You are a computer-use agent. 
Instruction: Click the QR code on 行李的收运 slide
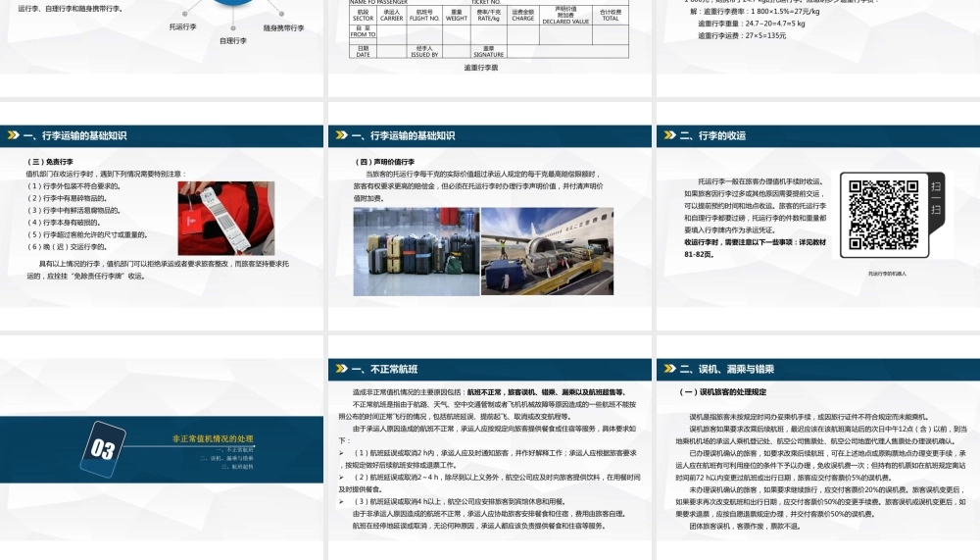[x=884, y=215]
